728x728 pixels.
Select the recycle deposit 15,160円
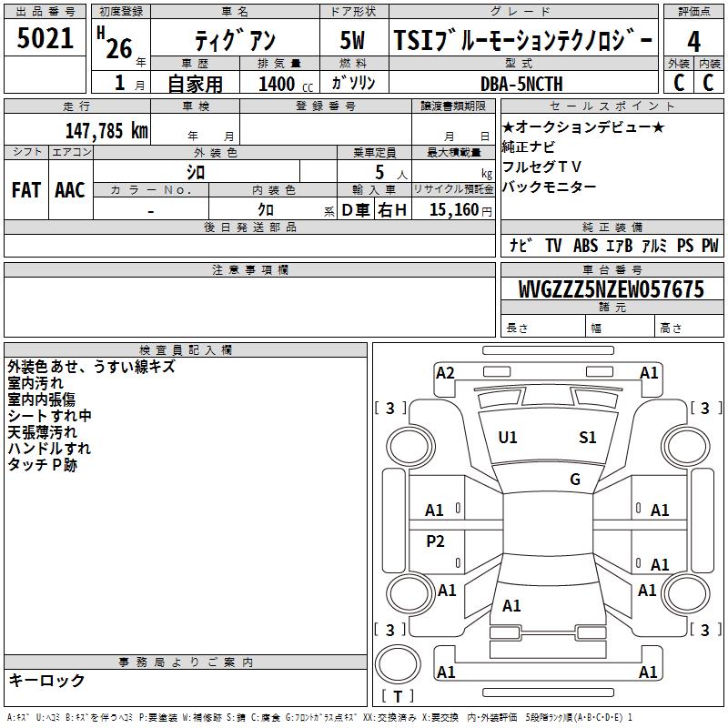coord(460,210)
